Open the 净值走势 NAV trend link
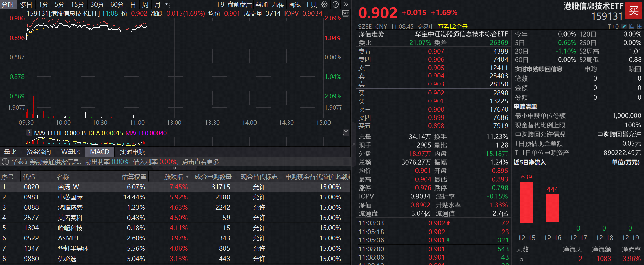The width and height of the screenshot is (644, 265). click(371, 34)
